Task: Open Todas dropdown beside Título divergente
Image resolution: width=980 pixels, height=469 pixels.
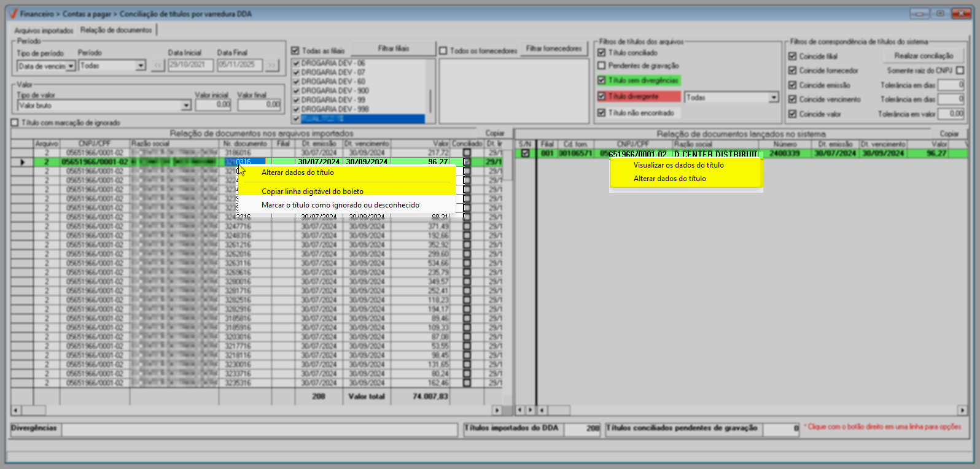Action: point(774,98)
